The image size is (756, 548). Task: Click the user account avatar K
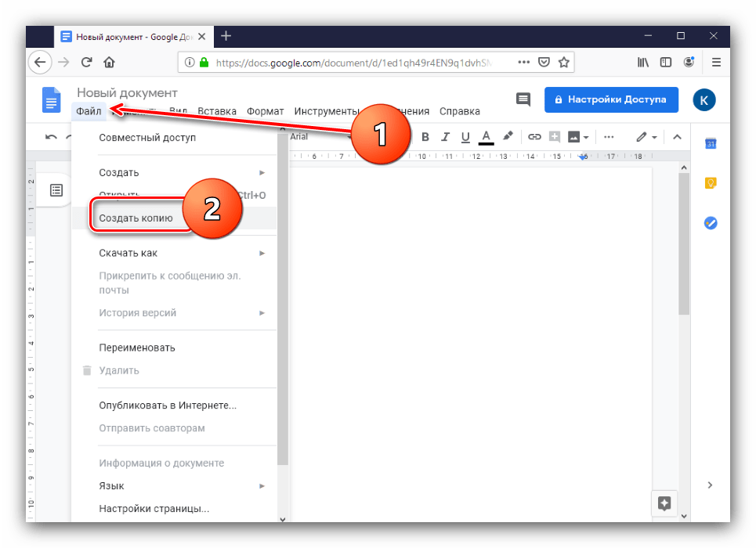coord(704,100)
